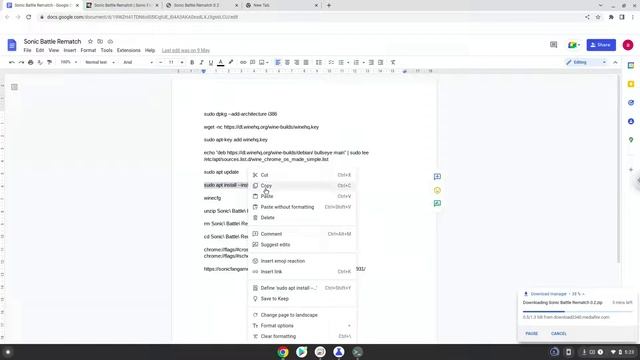Screen dimensions: 640x360
Task: Toggle Bold formatting
Action: click(192, 62)
